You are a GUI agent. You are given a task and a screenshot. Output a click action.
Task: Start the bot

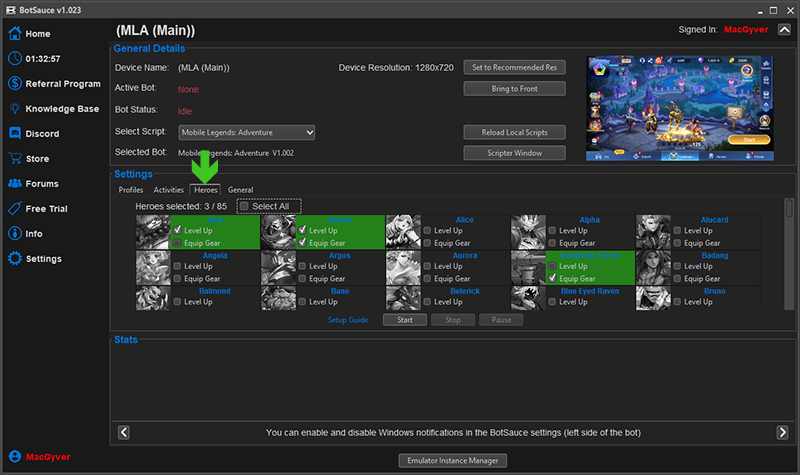pos(405,320)
